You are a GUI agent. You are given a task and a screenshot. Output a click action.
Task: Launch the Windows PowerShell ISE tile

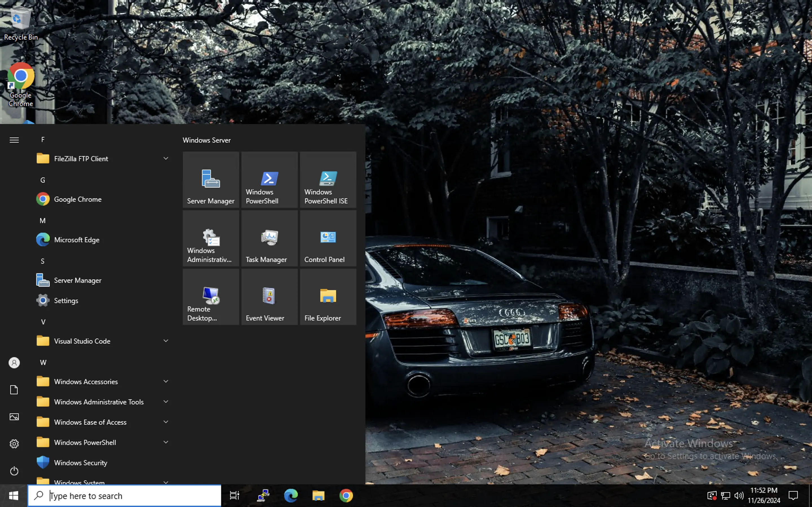[328, 180]
